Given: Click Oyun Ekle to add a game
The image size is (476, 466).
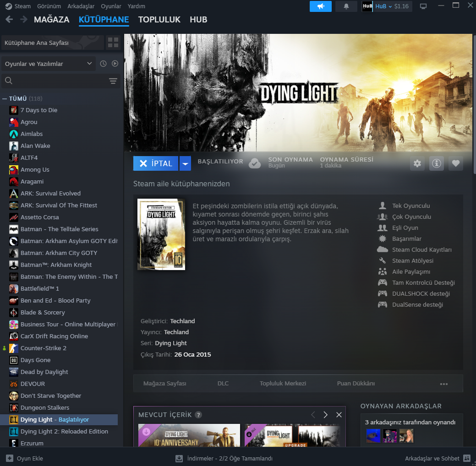Looking at the screenshot, I should [x=25, y=458].
